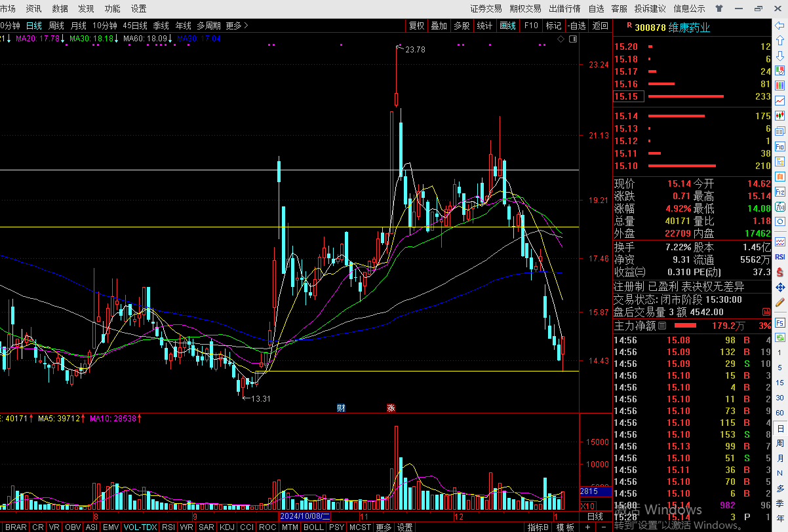The width and height of the screenshot is (788, 532).
Task: Switch to the 周线 weekly period tab
Action: pyautogui.click(x=56, y=26)
